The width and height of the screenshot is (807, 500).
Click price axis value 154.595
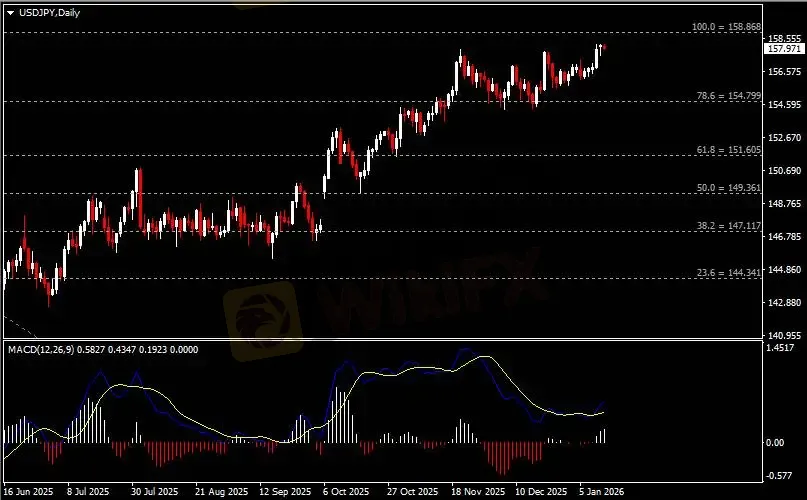coord(784,105)
